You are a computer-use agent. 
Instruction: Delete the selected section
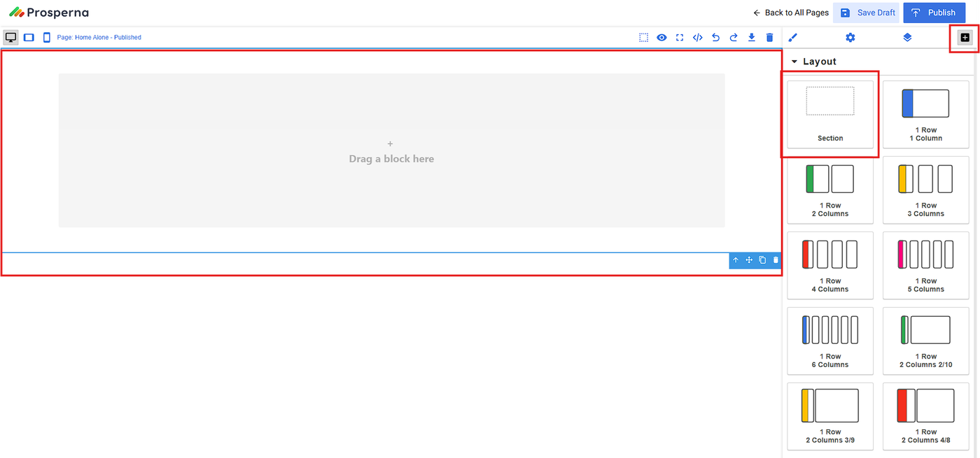(776, 260)
